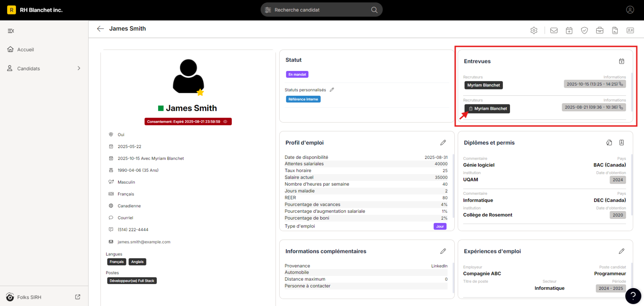Click the james.smith@example.com email
This screenshot has width=644, height=306.
tap(144, 242)
